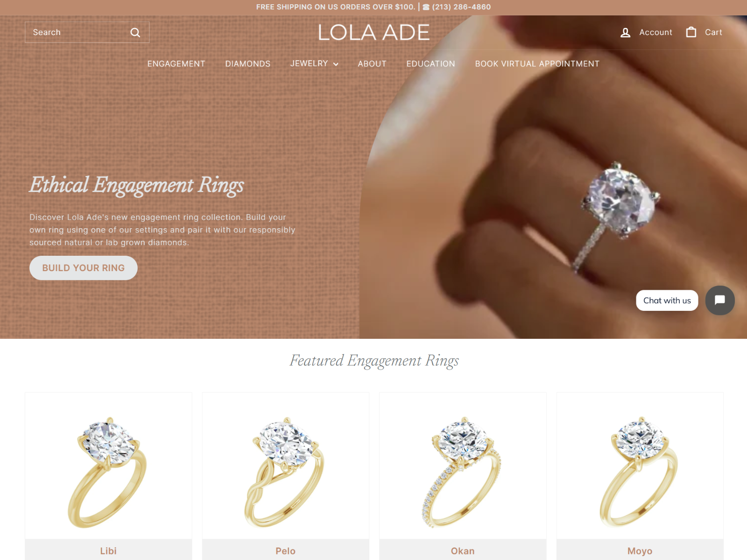The height and width of the screenshot is (560, 747).
Task: Open the Engagement menu item
Action: point(176,64)
